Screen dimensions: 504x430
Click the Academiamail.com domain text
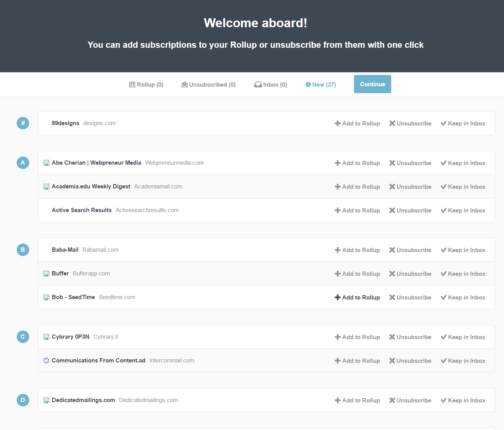[x=158, y=186]
